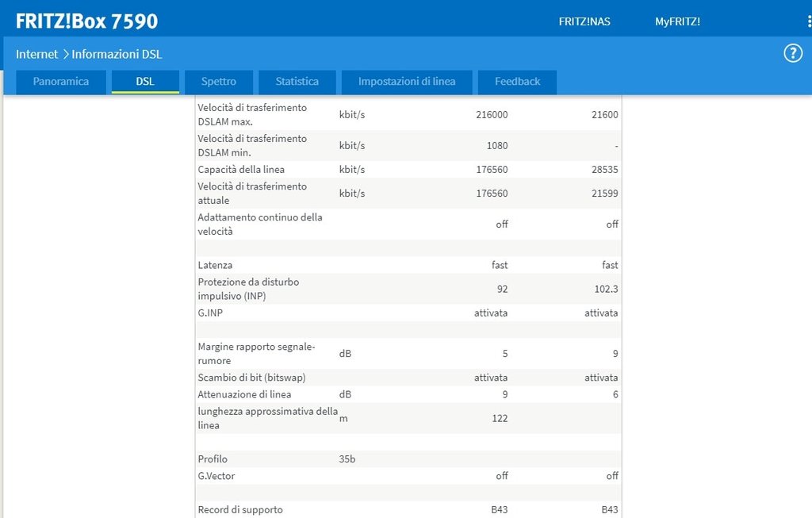Screen dimensions: 812x518
Task: Click the DSLAM max value 216000
Action: (492, 115)
